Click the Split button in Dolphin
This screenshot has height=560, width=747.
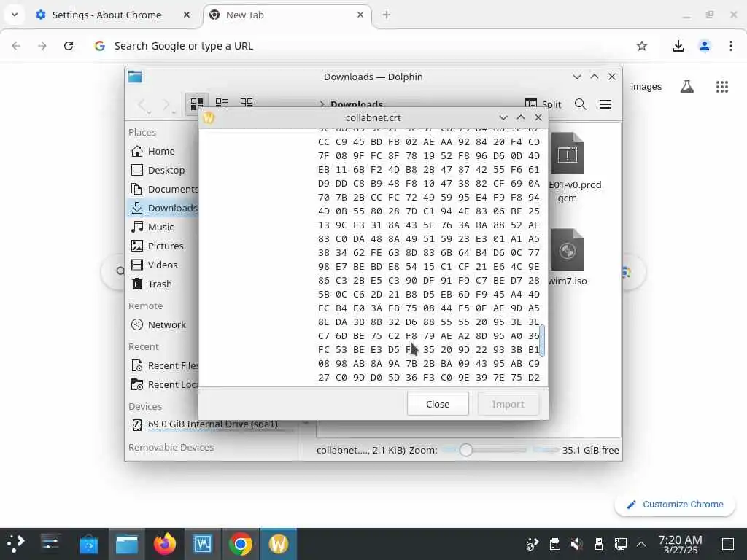coord(543,104)
